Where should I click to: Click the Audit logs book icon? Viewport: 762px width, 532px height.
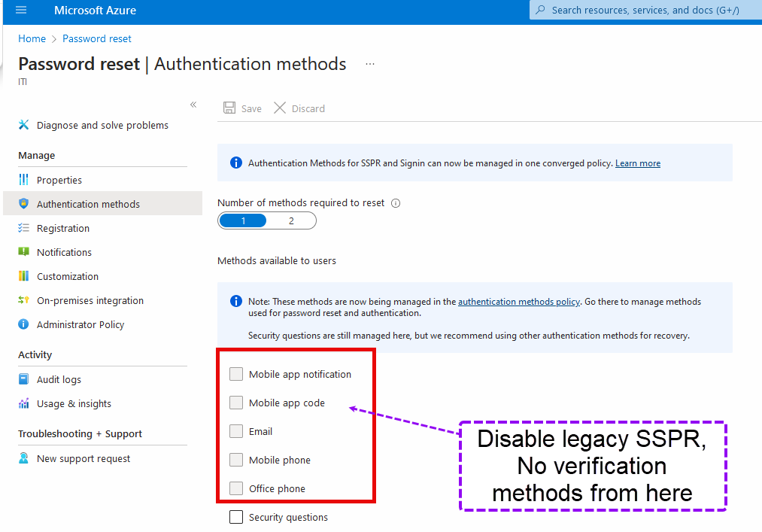(x=23, y=379)
